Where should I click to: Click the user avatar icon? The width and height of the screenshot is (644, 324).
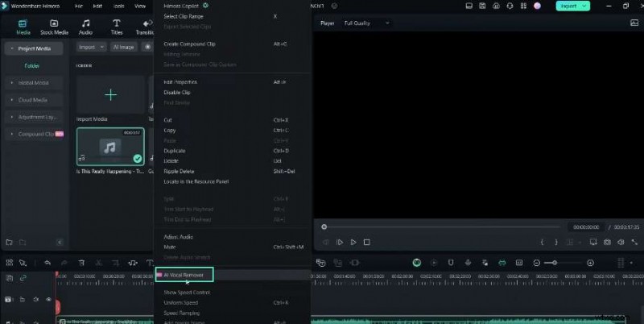pos(537,6)
